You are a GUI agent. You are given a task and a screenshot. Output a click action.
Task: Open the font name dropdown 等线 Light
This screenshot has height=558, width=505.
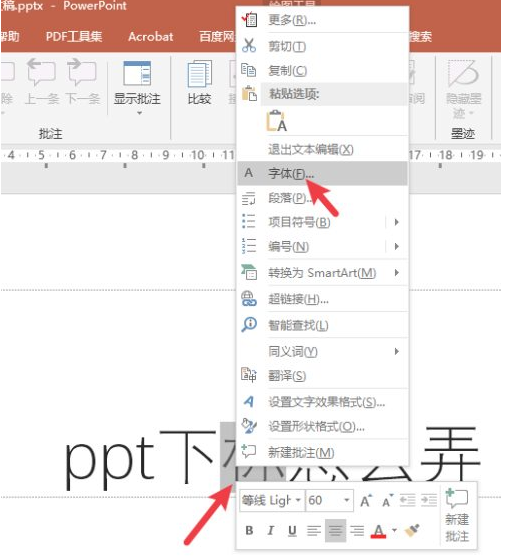(298, 500)
